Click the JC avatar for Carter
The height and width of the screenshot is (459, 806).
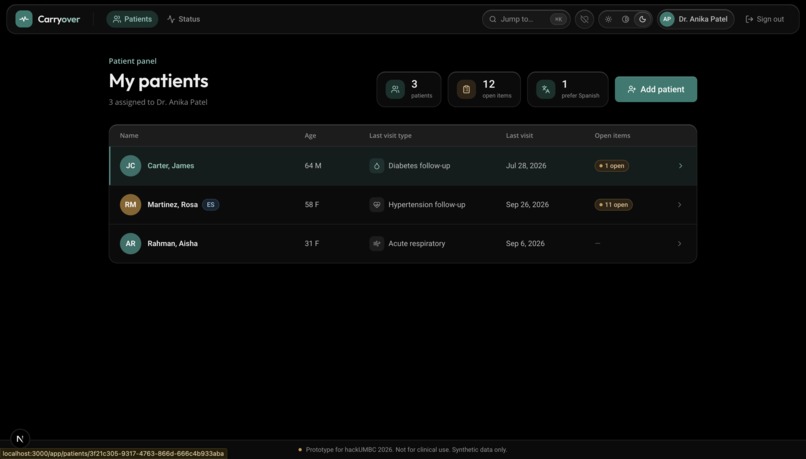pyautogui.click(x=131, y=166)
